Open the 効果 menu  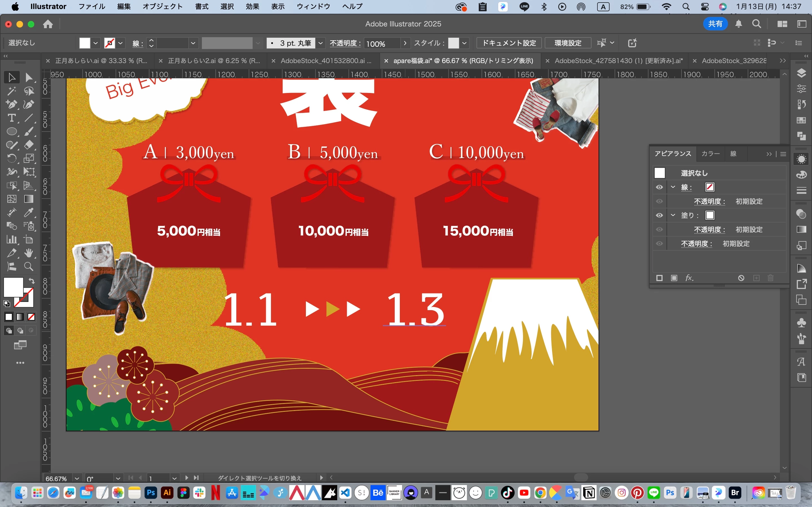[252, 6]
